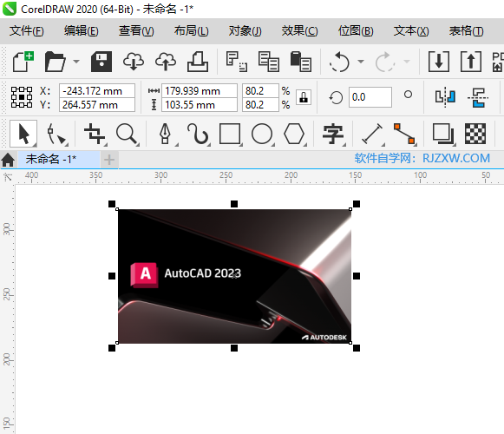Open the 效果(C) menu
This screenshot has width=504, height=434.
click(299, 31)
